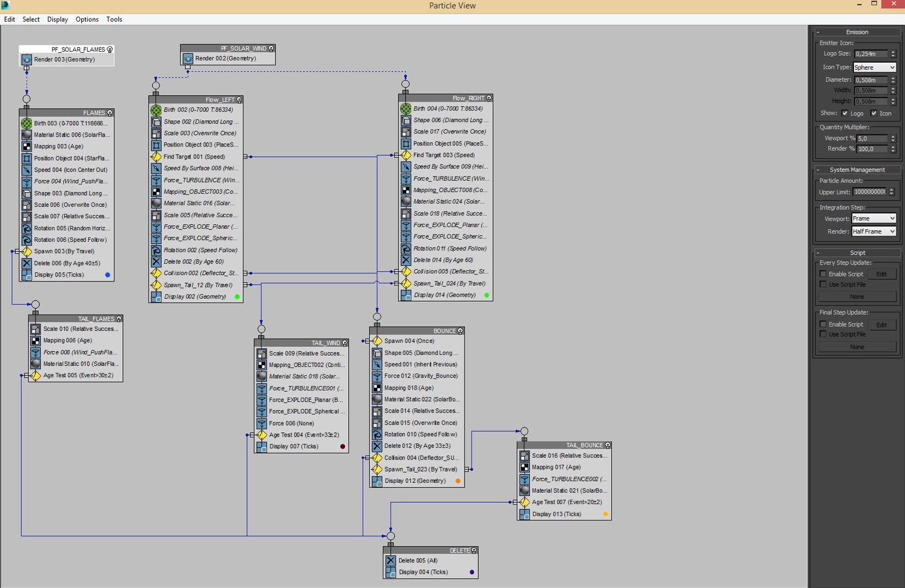905x588 pixels.
Task: Select the Render 002 Geometry icon
Action: click(x=188, y=58)
